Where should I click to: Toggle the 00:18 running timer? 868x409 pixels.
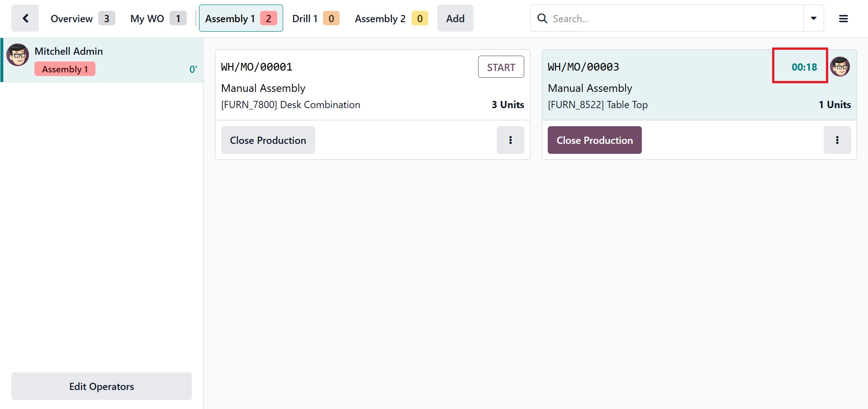coord(804,67)
